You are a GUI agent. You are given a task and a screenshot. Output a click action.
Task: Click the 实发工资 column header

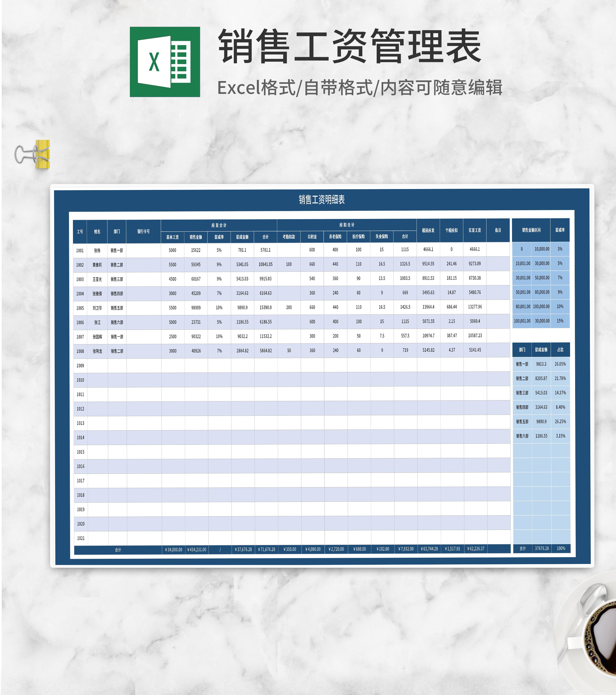click(474, 230)
